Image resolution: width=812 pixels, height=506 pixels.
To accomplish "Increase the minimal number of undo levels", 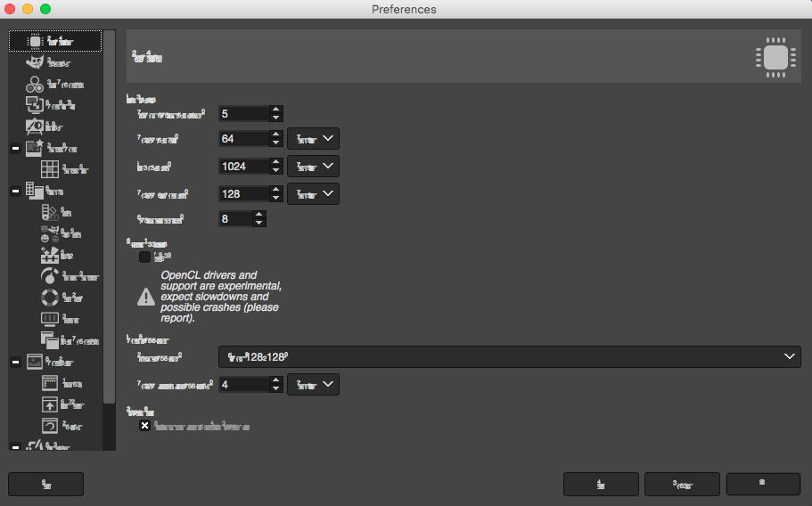I will [x=276, y=109].
